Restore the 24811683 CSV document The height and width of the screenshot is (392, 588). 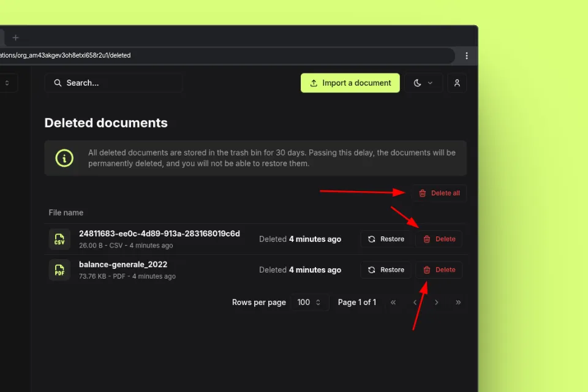tap(386, 239)
